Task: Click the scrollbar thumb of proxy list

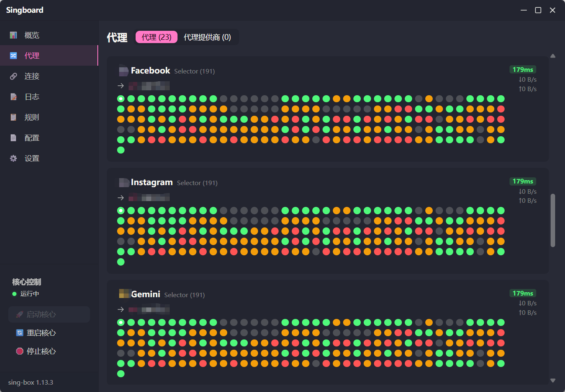Action: tap(553, 220)
